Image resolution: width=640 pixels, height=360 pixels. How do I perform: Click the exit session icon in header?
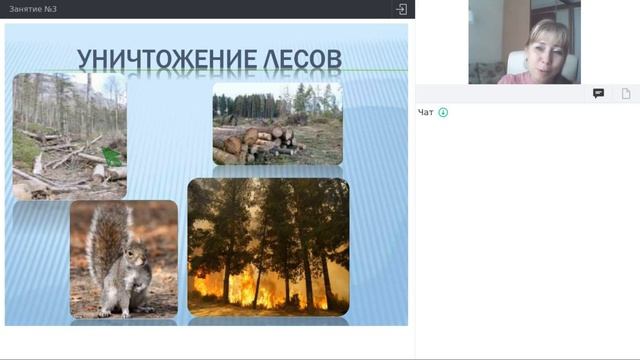click(x=401, y=9)
